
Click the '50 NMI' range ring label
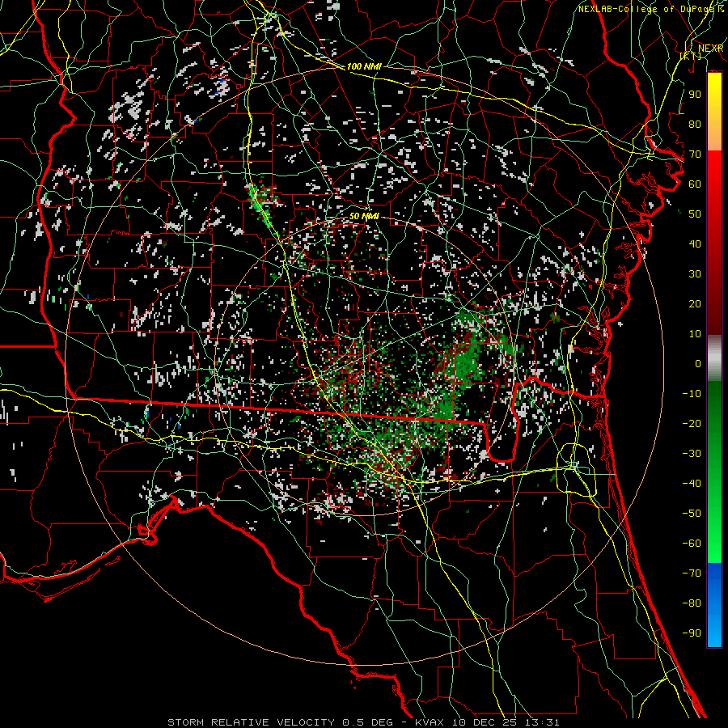364,216
